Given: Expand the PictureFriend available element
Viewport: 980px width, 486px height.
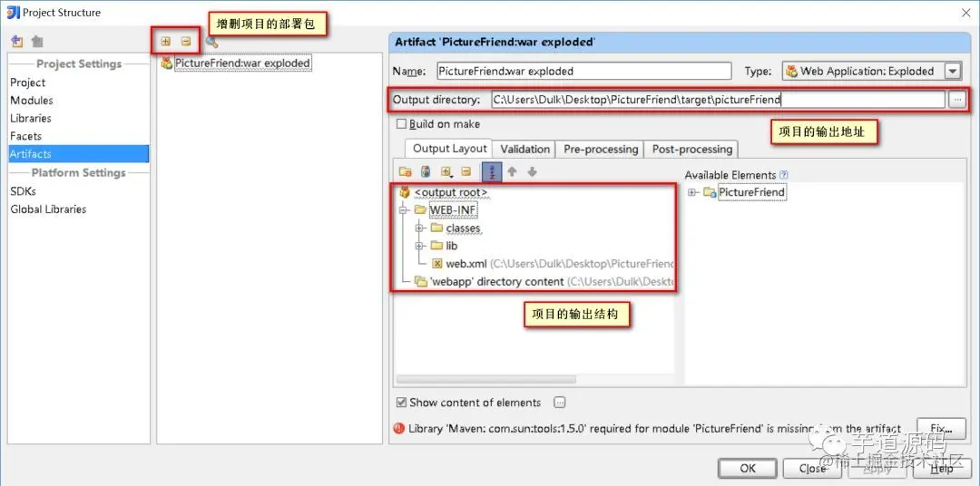Looking at the screenshot, I should click(x=691, y=192).
